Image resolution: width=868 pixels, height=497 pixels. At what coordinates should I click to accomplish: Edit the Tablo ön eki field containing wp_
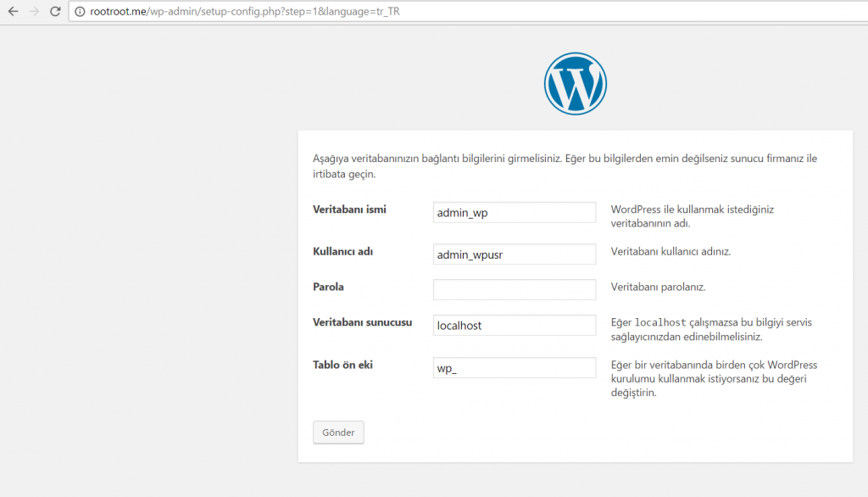coord(515,368)
